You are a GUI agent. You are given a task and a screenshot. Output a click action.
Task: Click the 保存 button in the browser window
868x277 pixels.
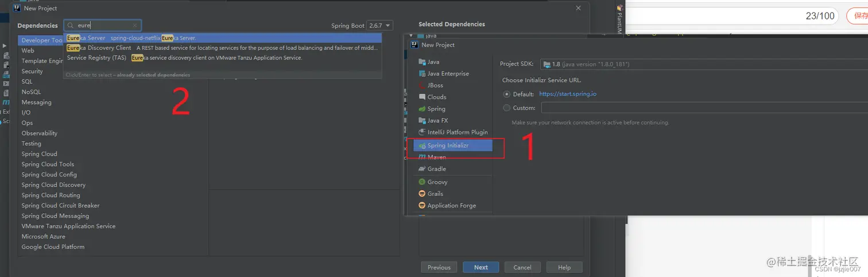[x=858, y=16]
